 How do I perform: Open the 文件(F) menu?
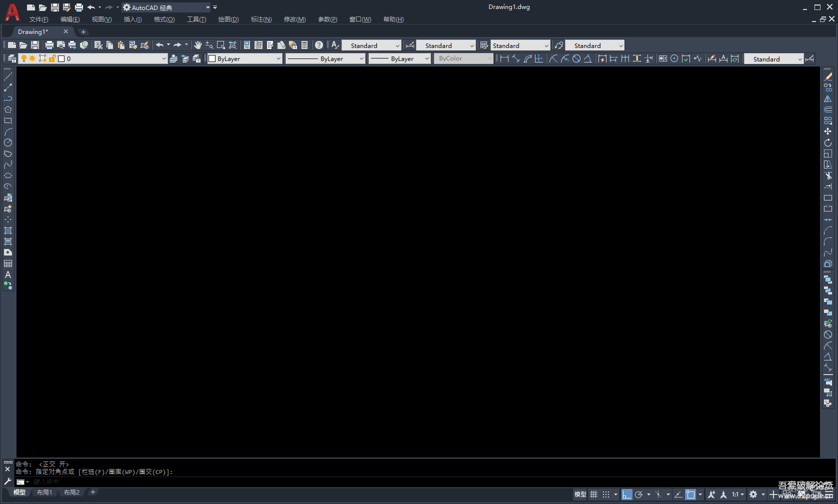(x=38, y=19)
